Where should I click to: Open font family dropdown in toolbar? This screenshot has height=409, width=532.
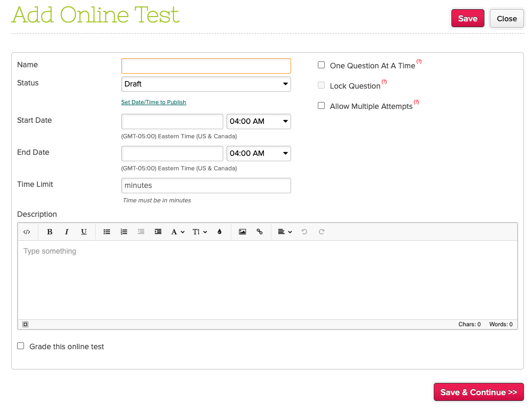pos(177,232)
